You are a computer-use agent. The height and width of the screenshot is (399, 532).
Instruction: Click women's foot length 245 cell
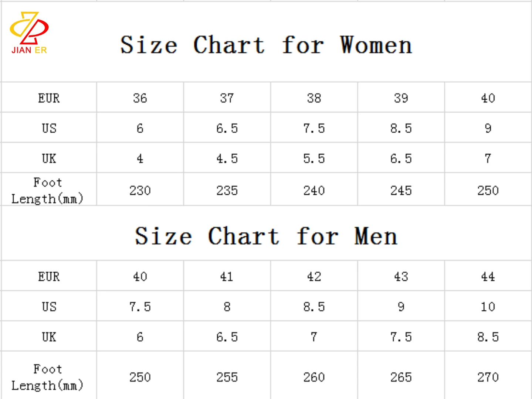401,191
